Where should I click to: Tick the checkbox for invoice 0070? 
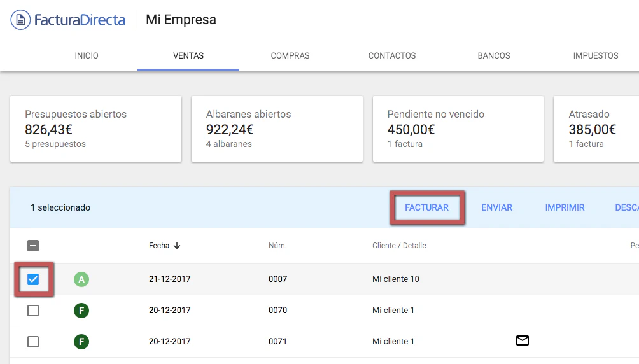33,311
